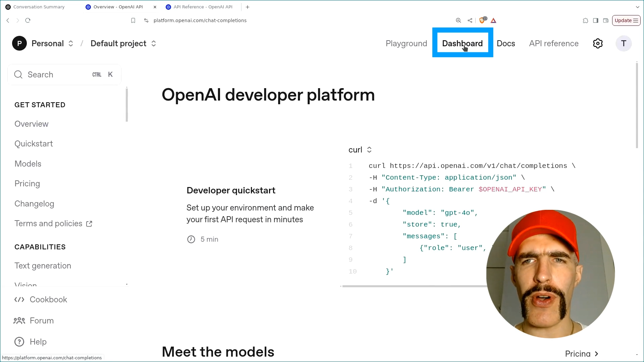This screenshot has width=644, height=362.
Task: Open API reference in the top navigation
Action: point(554,44)
